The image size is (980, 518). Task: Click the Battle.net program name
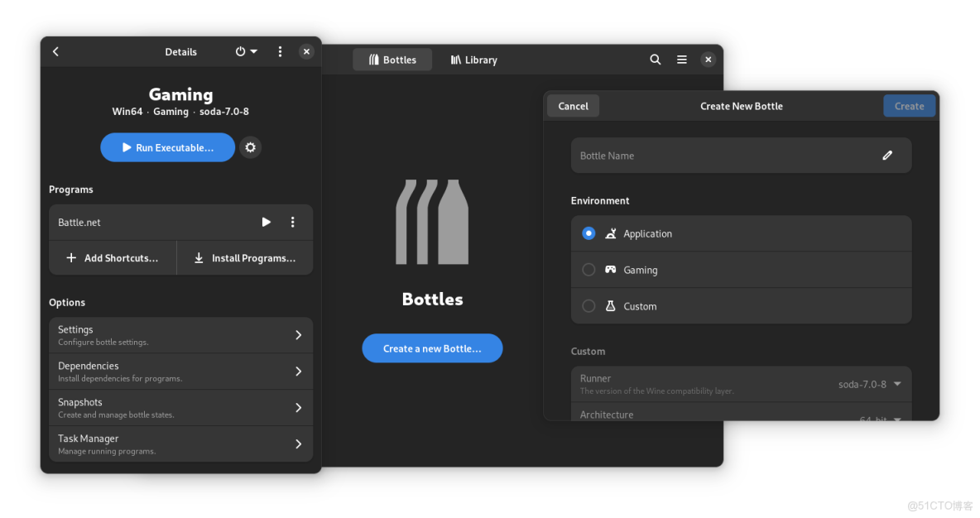tap(79, 223)
